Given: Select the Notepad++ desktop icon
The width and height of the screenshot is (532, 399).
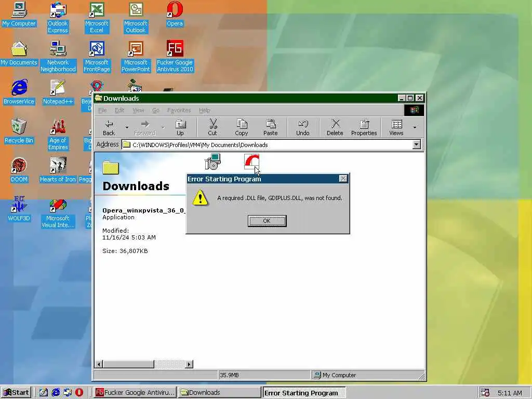Looking at the screenshot, I should (x=58, y=92).
